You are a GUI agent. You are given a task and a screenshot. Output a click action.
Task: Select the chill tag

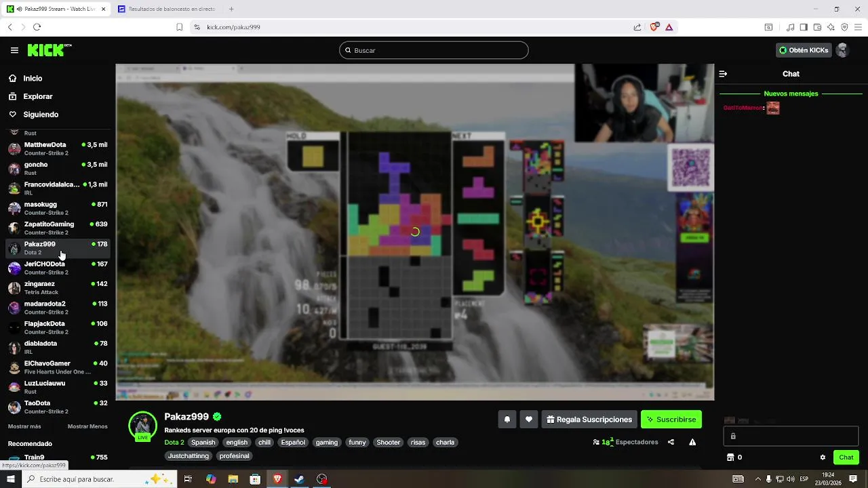(x=264, y=443)
